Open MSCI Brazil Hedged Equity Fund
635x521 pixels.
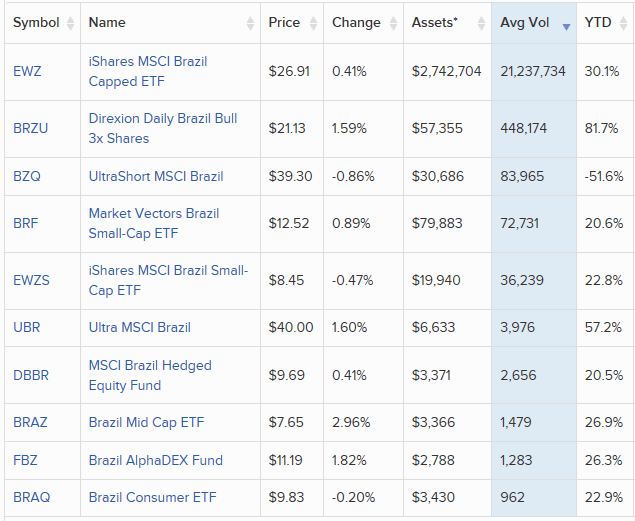pyautogui.click(x=150, y=375)
